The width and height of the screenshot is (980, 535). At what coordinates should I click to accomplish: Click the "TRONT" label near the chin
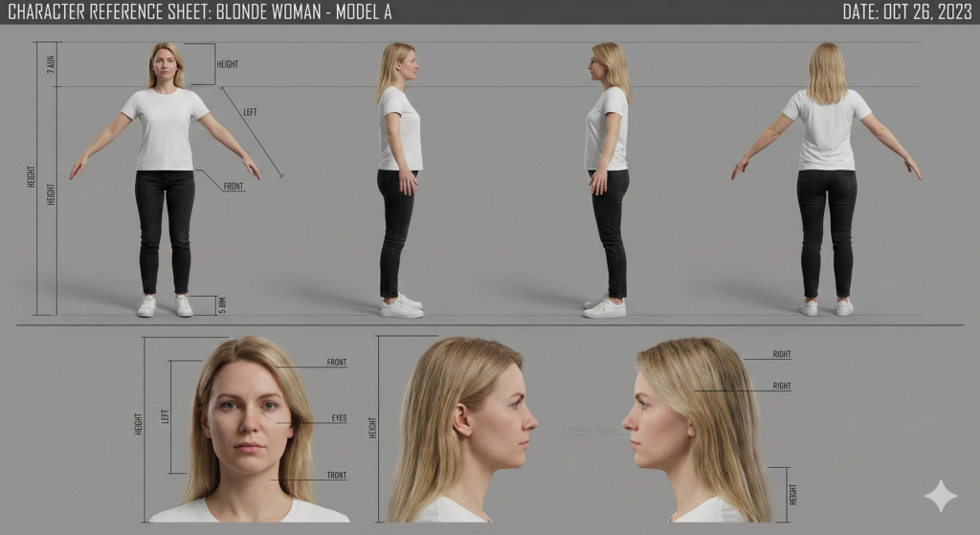(x=336, y=475)
